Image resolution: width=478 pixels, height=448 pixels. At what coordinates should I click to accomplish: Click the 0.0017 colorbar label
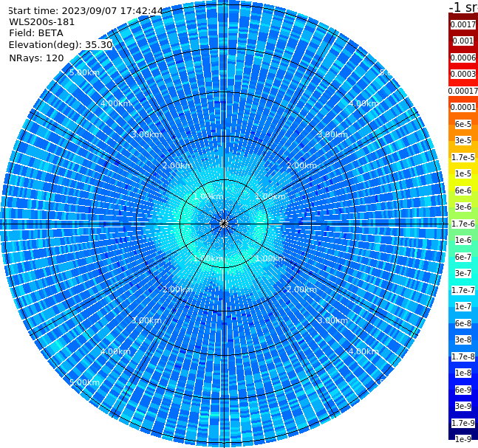coord(463,24)
